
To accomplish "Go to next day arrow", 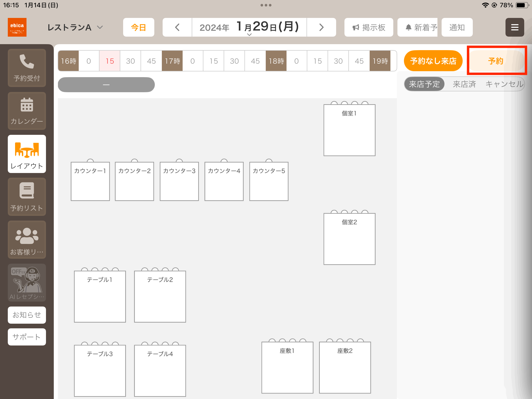I will (x=321, y=27).
